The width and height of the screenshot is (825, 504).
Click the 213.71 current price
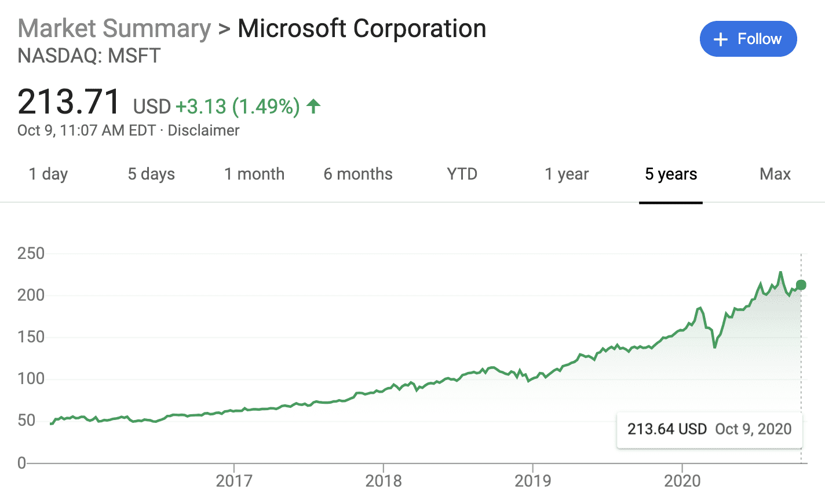[x=69, y=102]
